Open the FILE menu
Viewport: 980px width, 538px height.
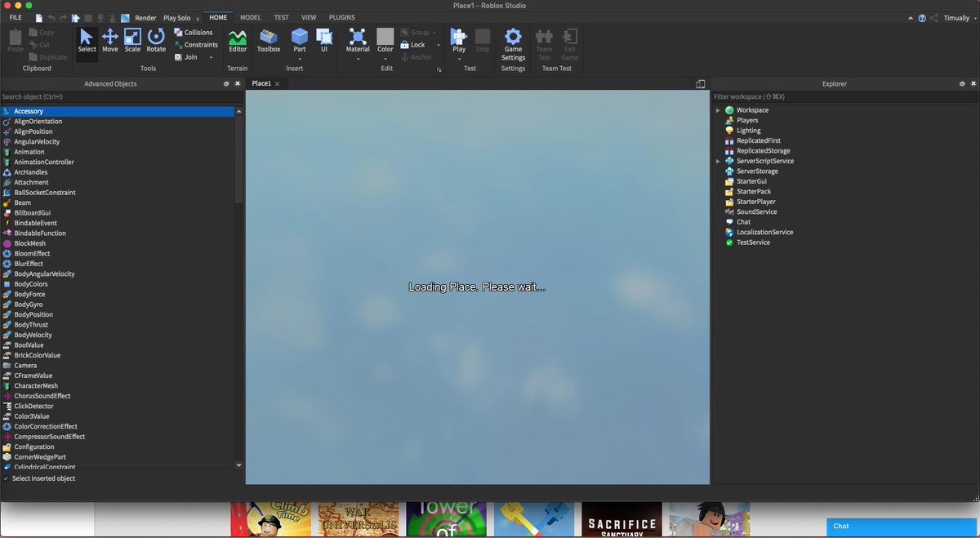tap(16, 17)
